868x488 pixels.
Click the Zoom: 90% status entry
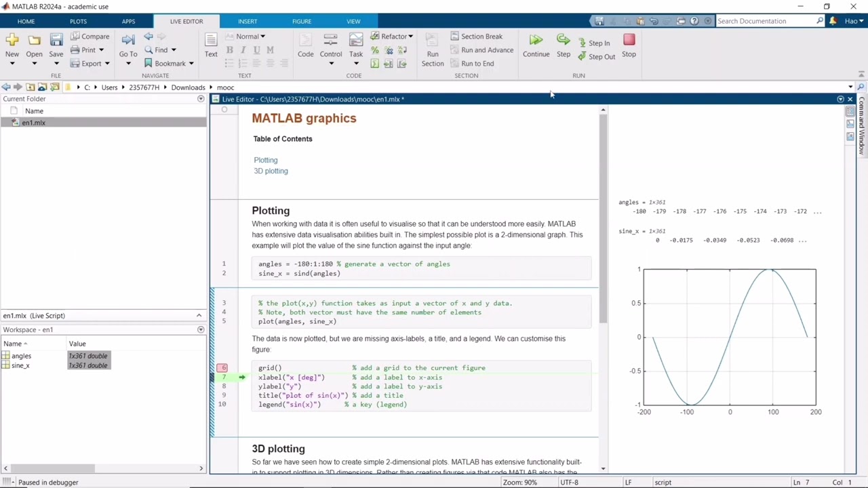coord(520,483)
